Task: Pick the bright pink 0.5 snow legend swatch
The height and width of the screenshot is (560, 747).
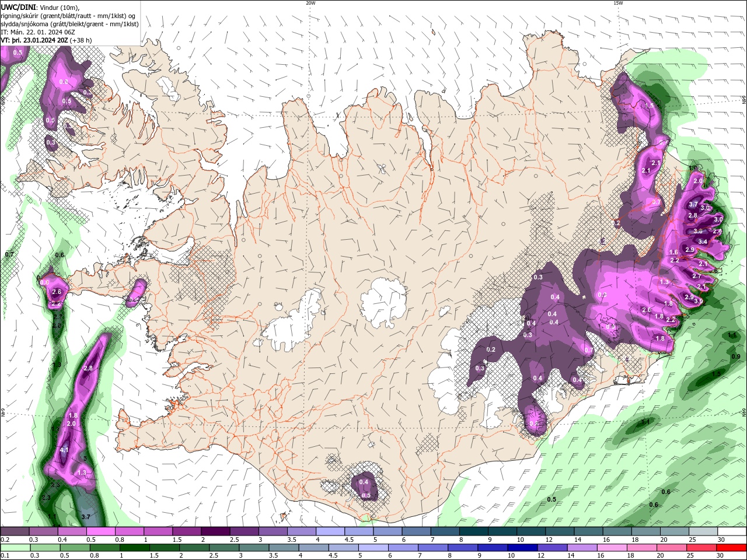Action: [x=101, y=531]
